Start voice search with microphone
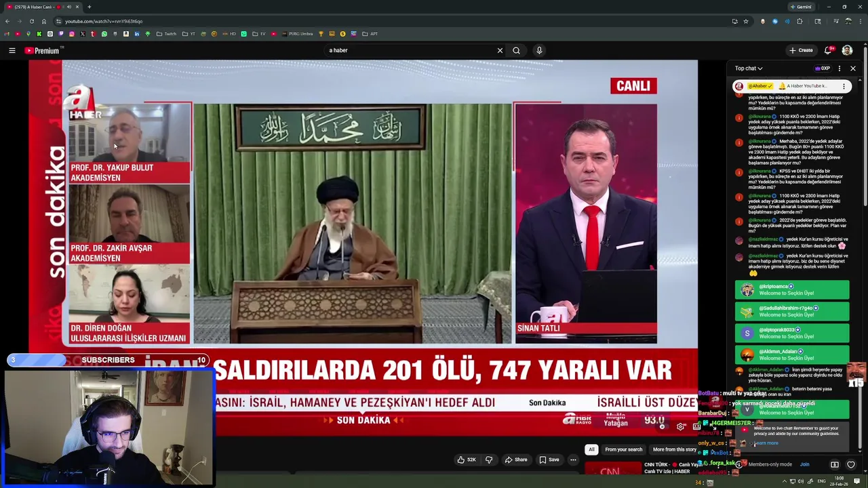Screen dimensions: 868x488 539,50
